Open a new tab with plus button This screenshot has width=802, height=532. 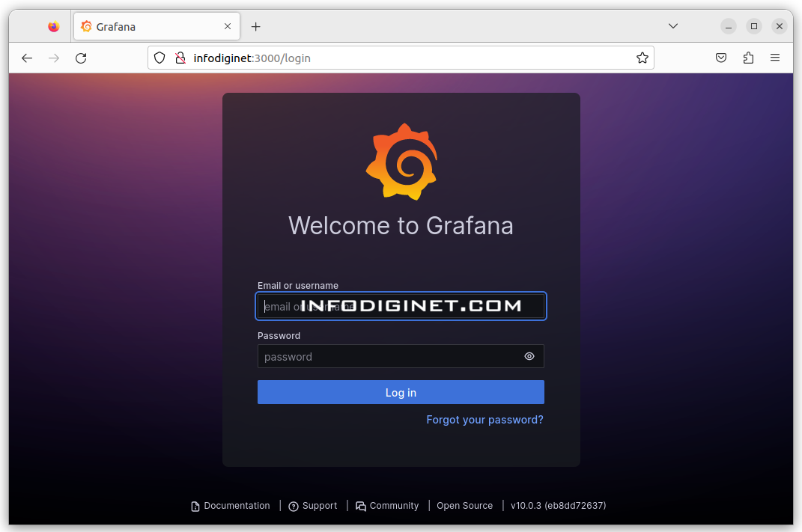coord(256,27)
